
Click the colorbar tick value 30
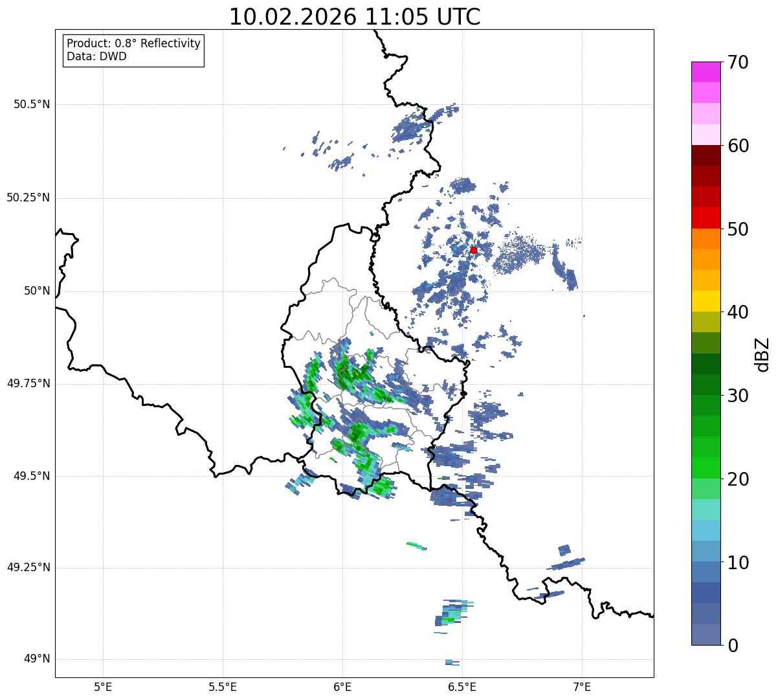click(x=739, y=396)
